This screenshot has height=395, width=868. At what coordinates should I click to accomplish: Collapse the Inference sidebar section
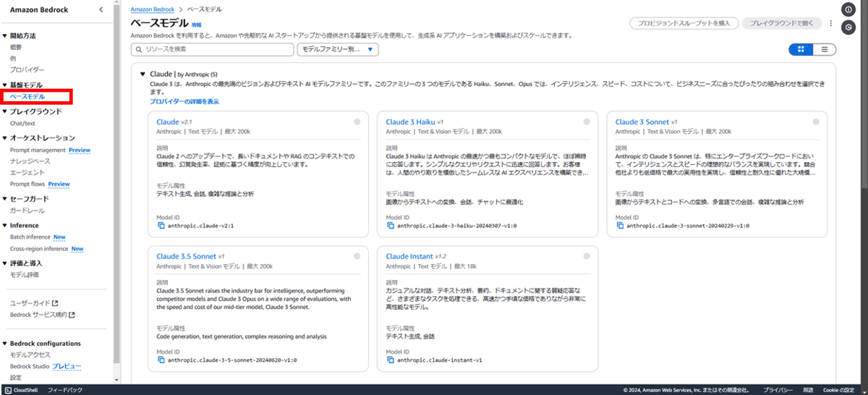pos(4,226)
